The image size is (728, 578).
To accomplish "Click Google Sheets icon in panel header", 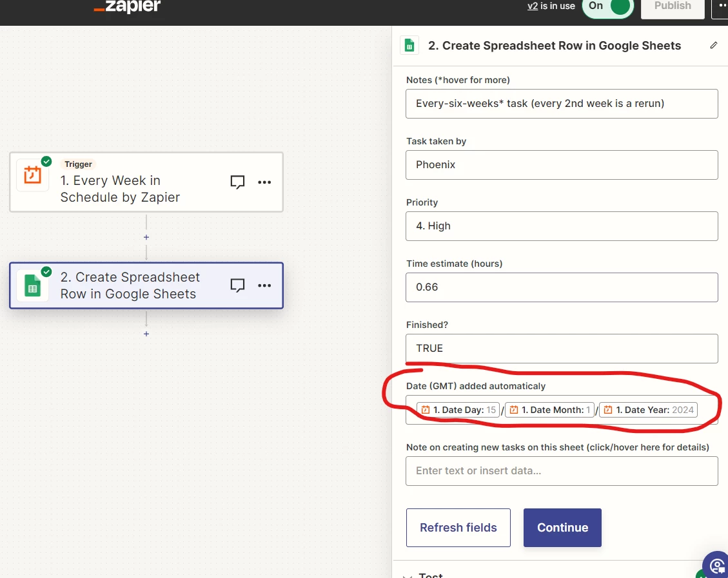I will (409, 46).
